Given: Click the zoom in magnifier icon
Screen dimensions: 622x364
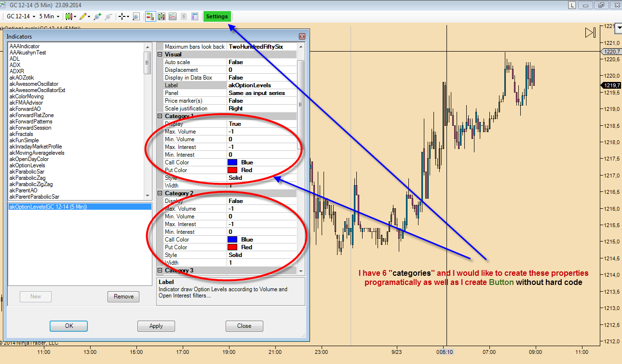Looking at the screenshot, I should point(98,16).
